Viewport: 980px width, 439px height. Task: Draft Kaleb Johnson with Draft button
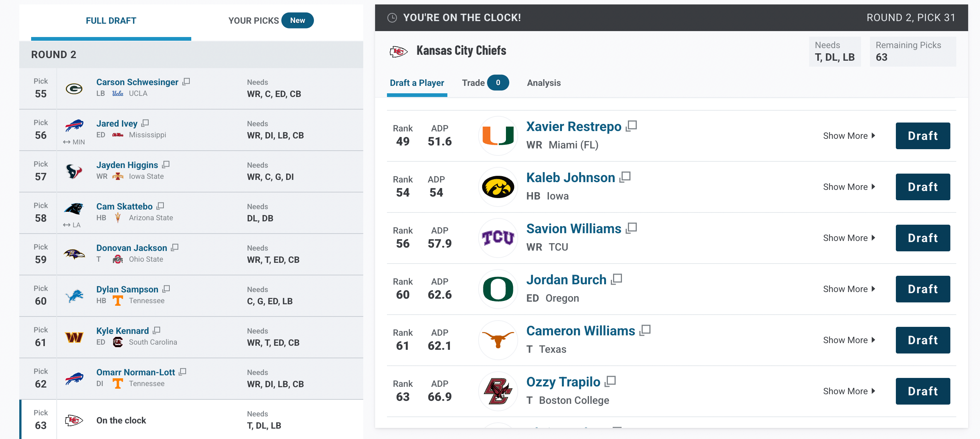[923, 187]
